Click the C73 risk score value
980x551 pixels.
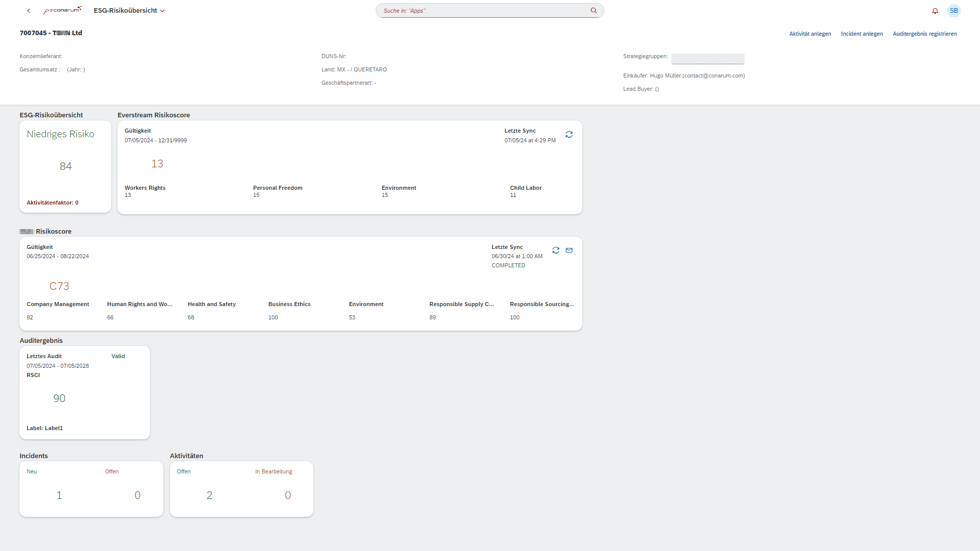point(59,286)
